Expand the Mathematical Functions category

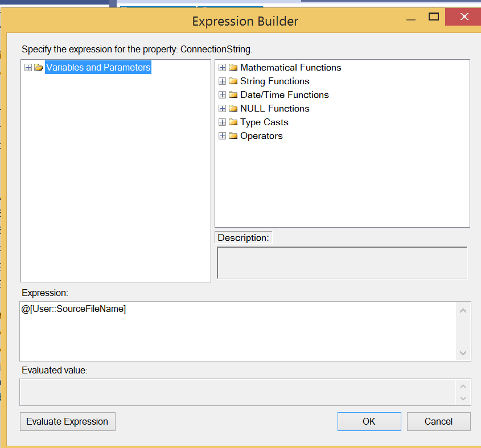tap(222, 67)
